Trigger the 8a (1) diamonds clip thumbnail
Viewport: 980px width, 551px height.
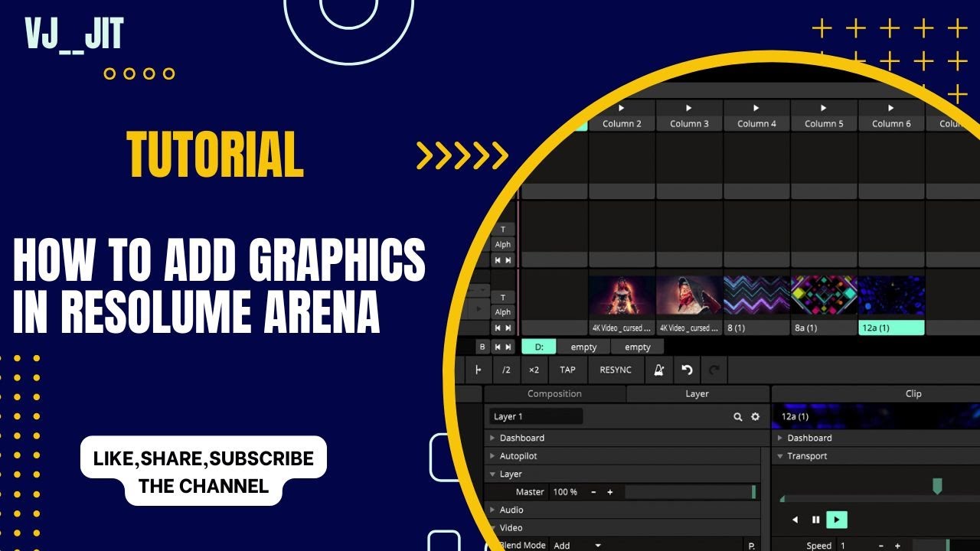point(824,295)
